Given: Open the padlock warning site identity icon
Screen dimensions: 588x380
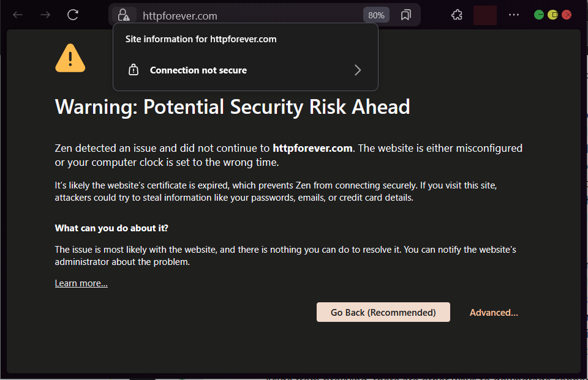Looking at the screenshot, I should coord(124,15).
